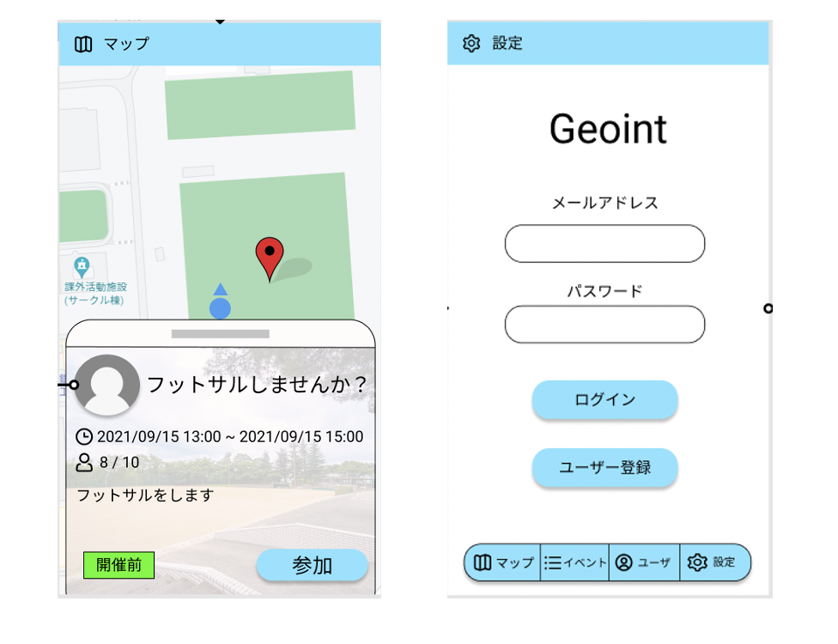Click the event title フットサルしませんか？
This screenshot has width=838, height=644.
pyautogui.click(x=258, y=385)
